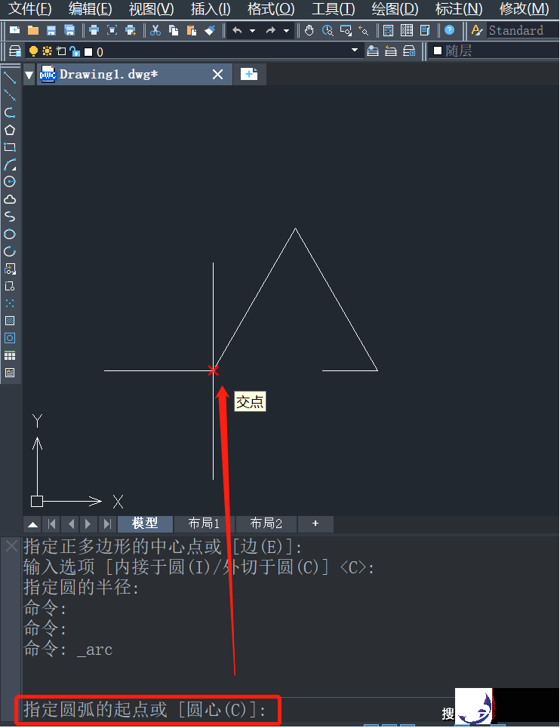This screenshot has height=728, width=560.
Task: Select the Pan hand tool
Action: [x=309, y=31]
